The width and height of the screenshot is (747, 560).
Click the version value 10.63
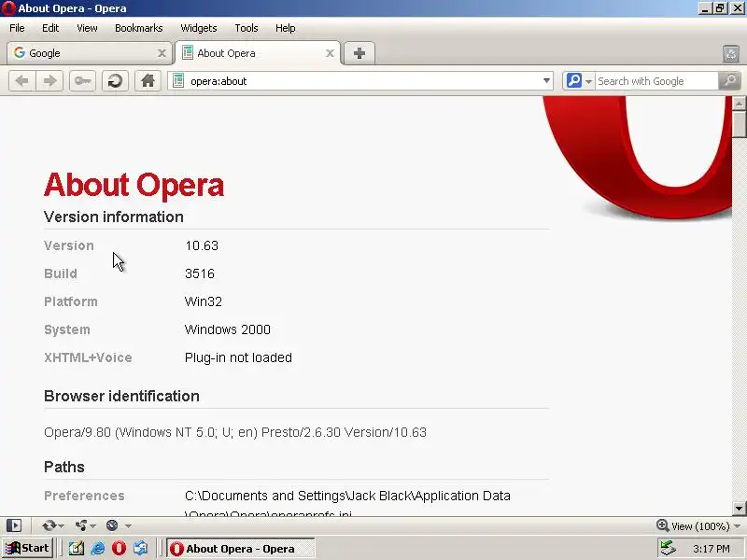click(202, 245)
